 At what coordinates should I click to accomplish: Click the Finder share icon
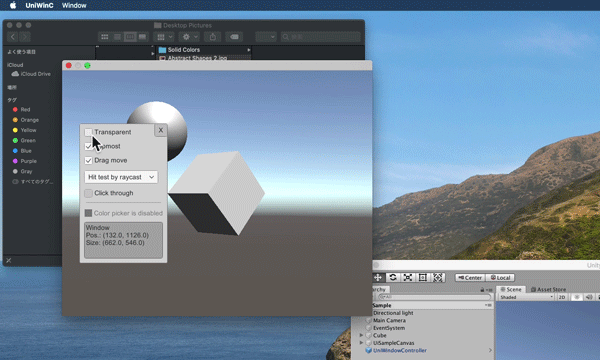212,37
